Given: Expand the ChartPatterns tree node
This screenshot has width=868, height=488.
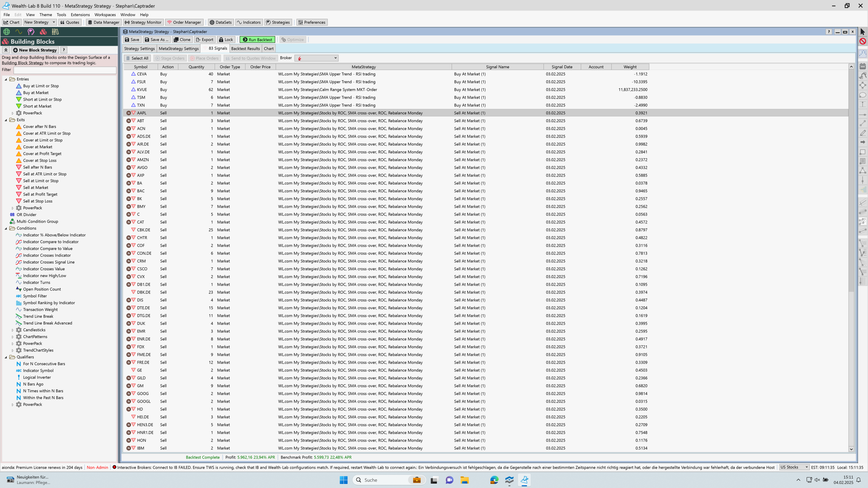Looking at the screenshot, I should [13, 337].
